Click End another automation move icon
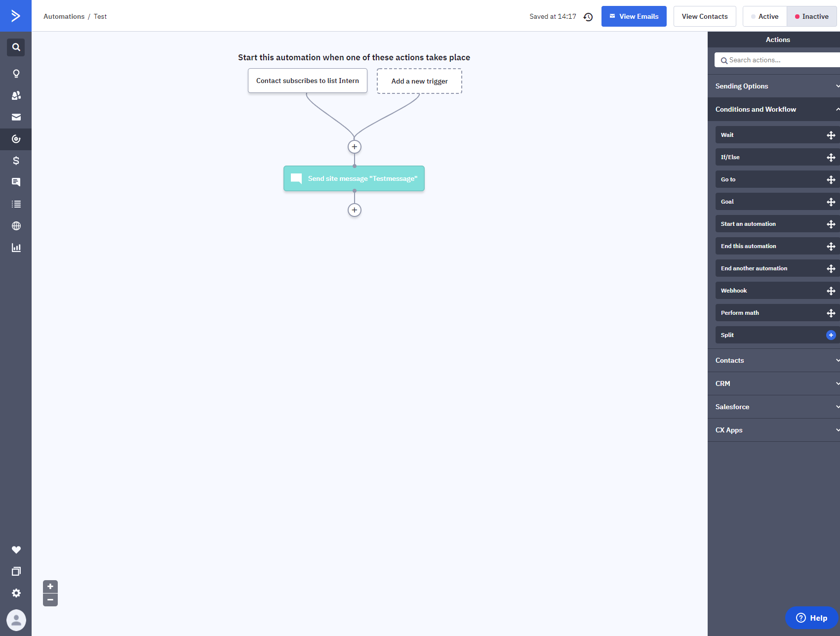The width and height of the screenshot is (840, 636). (831, 268)
